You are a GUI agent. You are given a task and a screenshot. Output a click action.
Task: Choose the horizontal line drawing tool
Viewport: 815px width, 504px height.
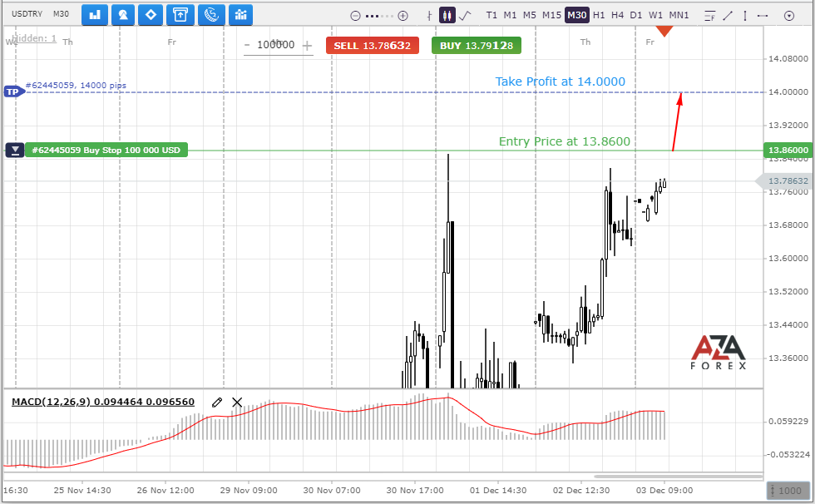click(763, 16)
